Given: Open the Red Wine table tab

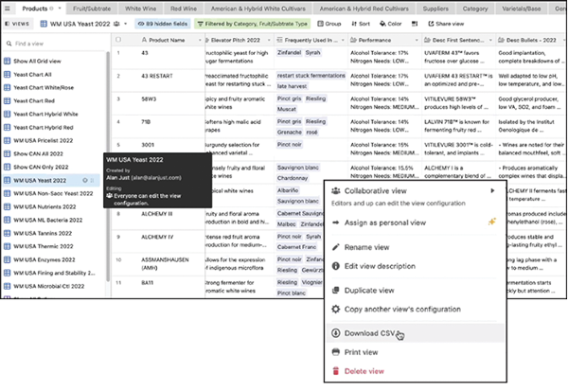Looking at the screenshot, I should [184, 9].
